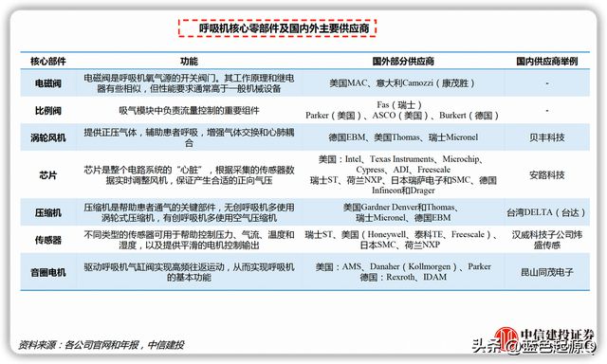607x364 pixels.
Task: Click the 音圈电机 row label
Action: (x=48, y=272)
